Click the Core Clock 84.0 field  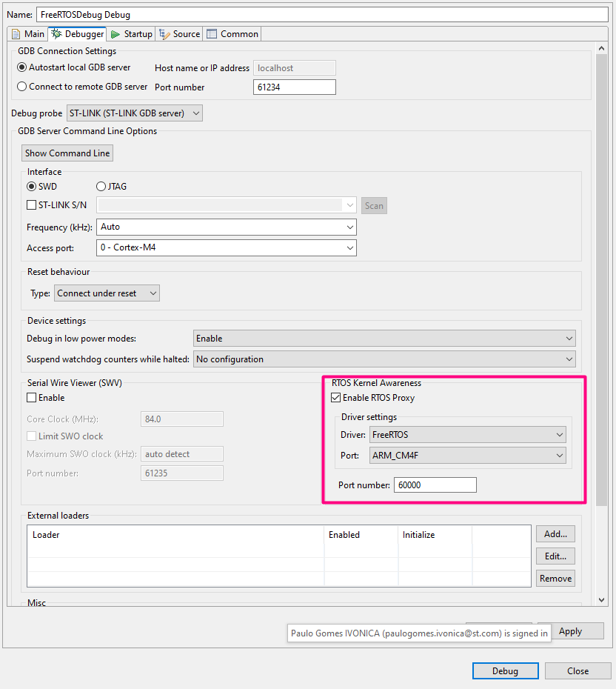point(182,419)
